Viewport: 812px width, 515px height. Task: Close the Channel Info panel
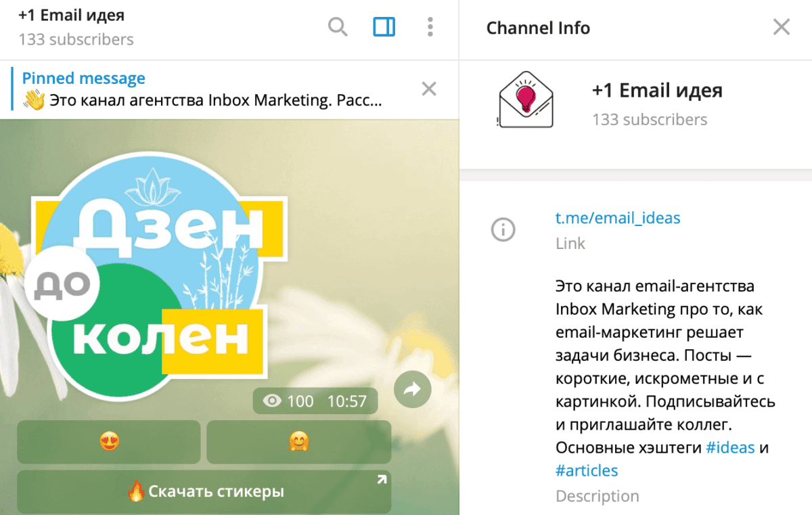click(x=782, y=26)
